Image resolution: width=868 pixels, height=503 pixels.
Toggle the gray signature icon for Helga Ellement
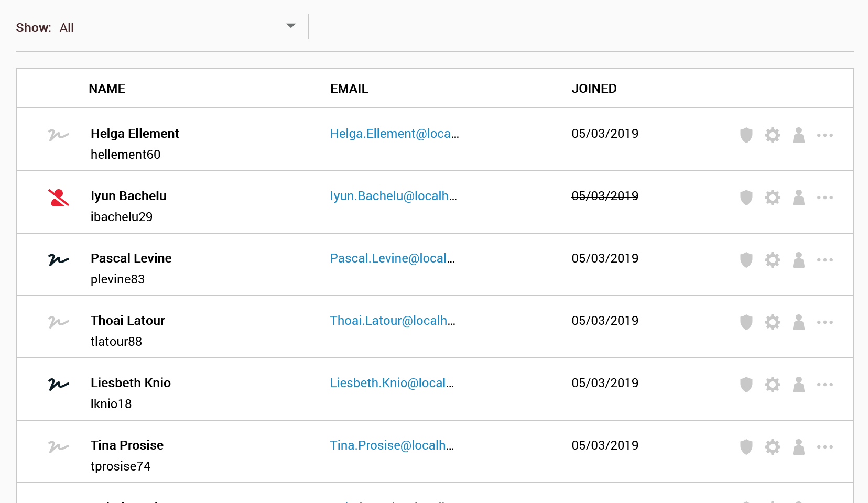click(59, 135)
